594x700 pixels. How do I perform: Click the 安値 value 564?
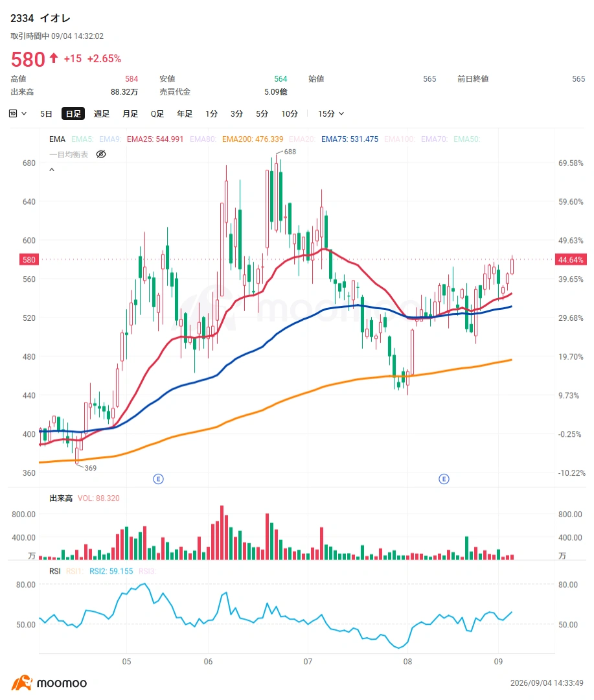280,79
